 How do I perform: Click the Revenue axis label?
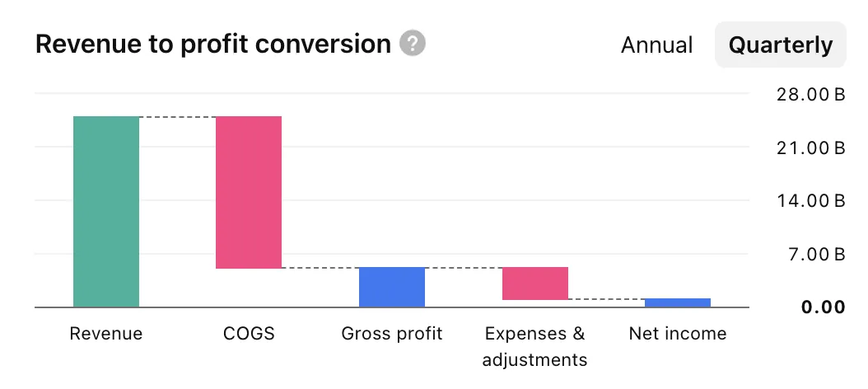click(106, 334)
